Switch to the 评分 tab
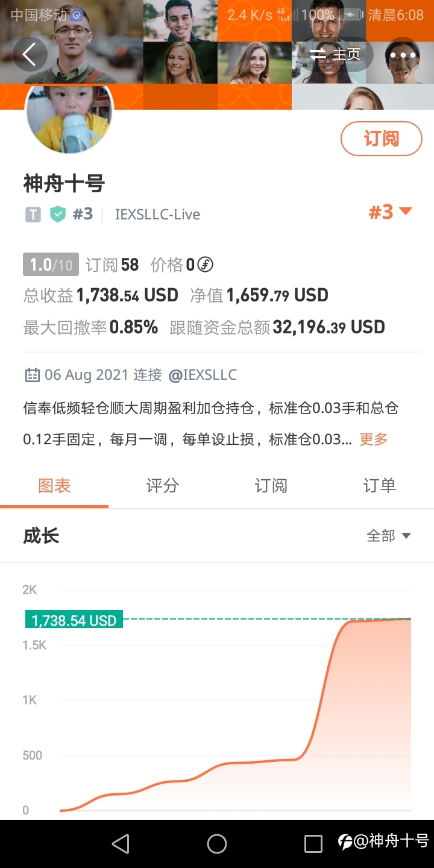 tap(163, 486)
